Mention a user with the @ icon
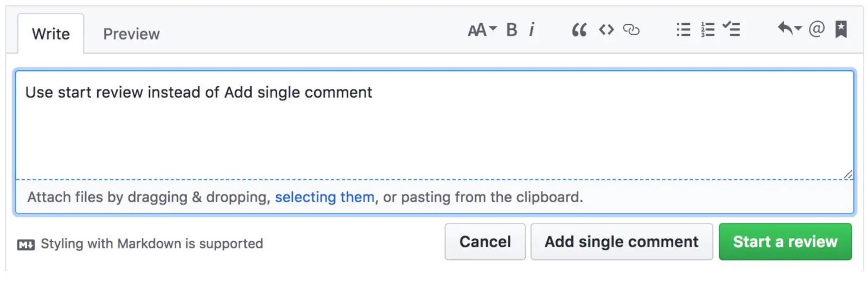The image size is (868, 284). [816, 29]
